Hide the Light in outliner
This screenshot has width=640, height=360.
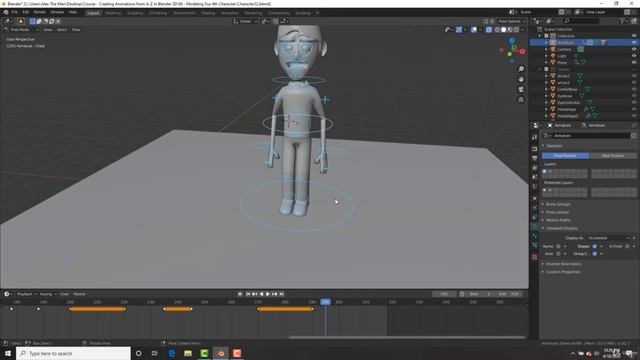click(x=634, y=56)
